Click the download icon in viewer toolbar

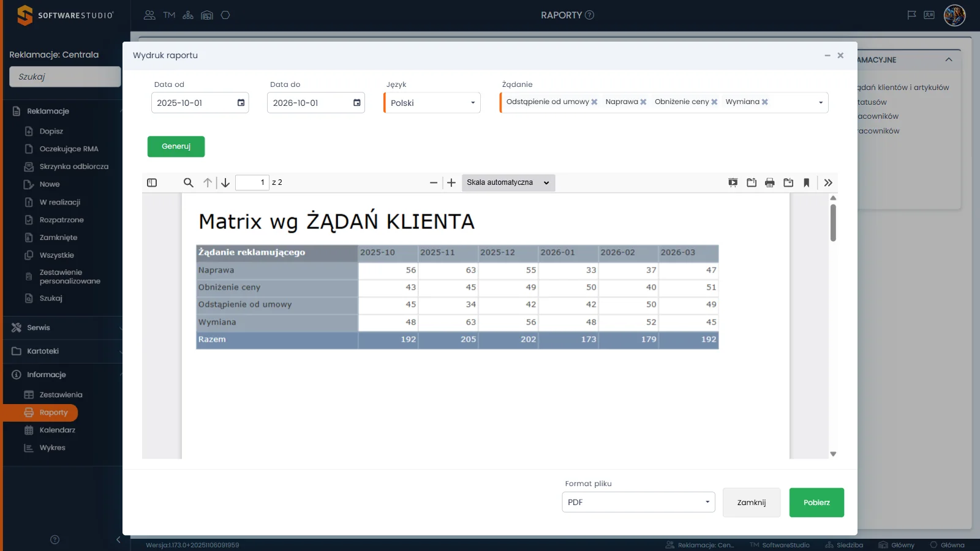[788, 182]
